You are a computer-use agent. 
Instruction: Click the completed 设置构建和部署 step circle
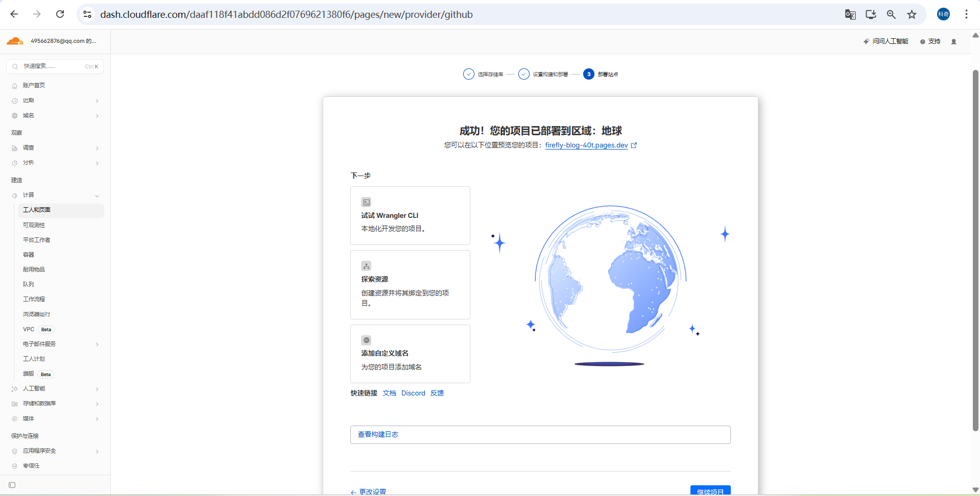[x=523, y=74]
